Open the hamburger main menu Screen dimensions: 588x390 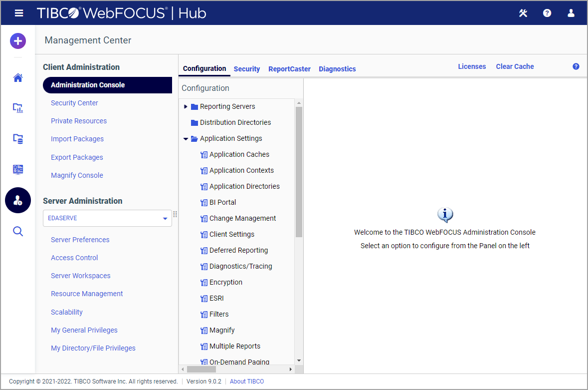pyautogui.click(x=19, y=13)
